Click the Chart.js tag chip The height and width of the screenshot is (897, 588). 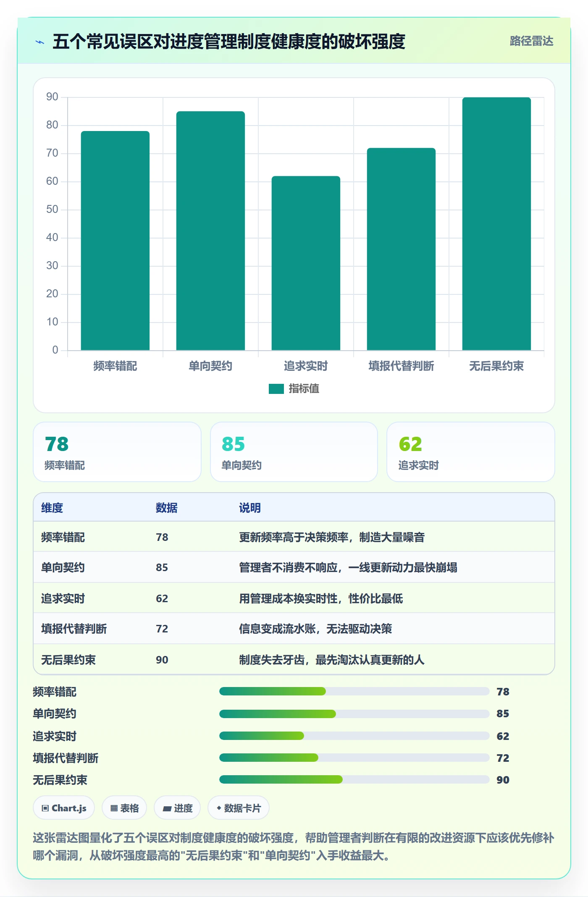tap(64, 808)
